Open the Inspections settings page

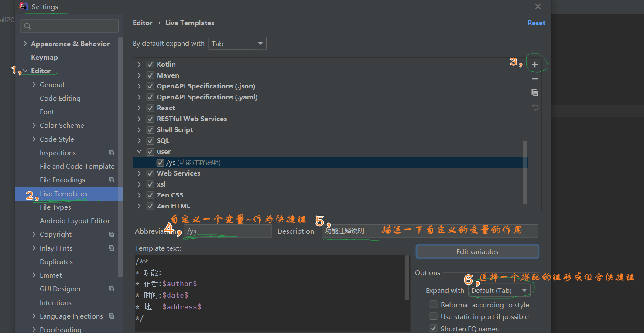58,153
